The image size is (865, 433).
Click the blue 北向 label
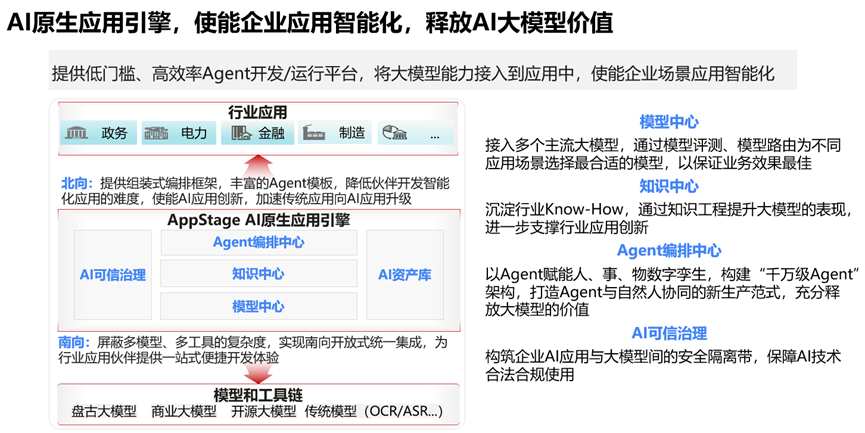click(x=77, y=184)
